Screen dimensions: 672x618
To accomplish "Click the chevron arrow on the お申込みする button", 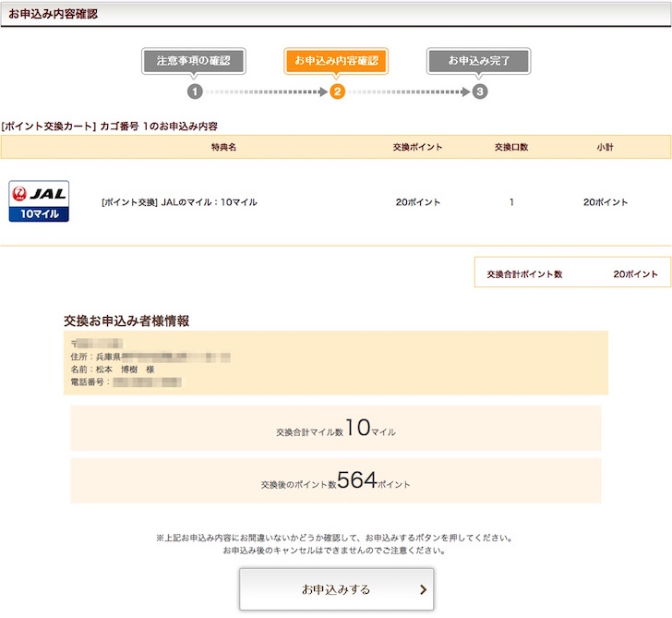I will pos(423,589).
